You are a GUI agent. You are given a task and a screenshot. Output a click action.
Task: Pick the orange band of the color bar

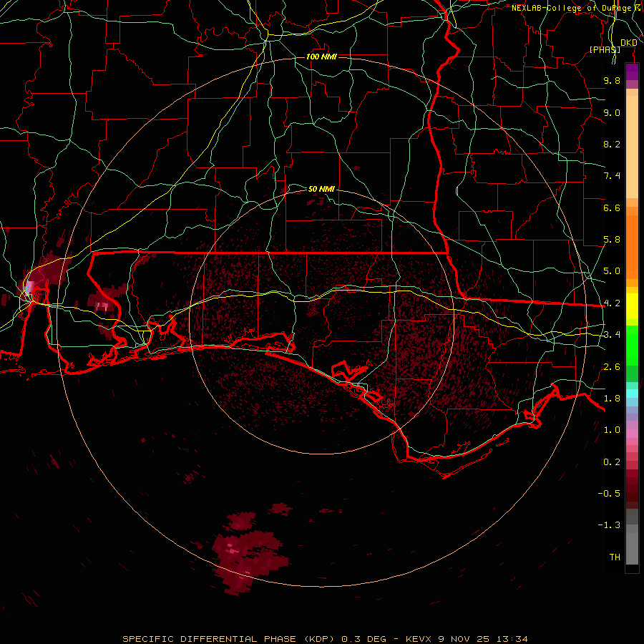tap(632, 246)
